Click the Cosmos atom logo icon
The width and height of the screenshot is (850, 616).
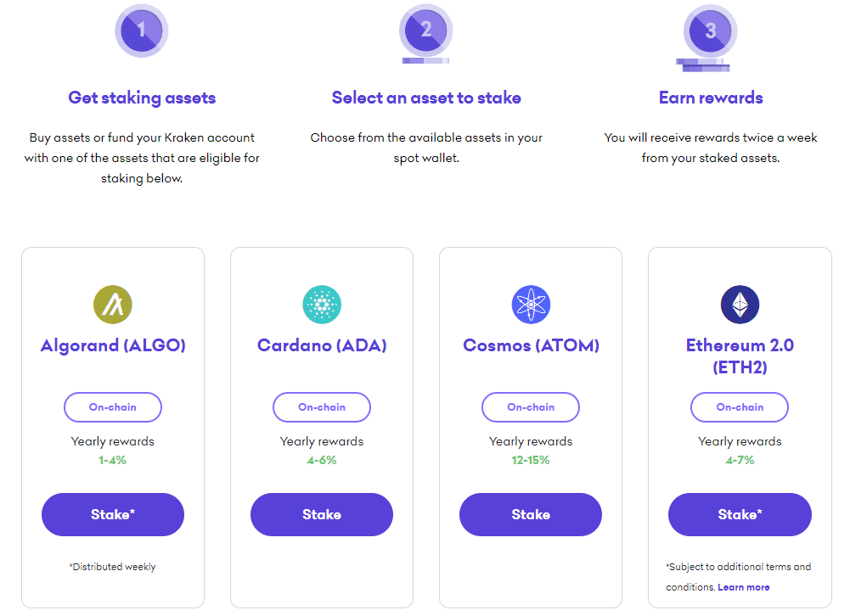[532, 305]
